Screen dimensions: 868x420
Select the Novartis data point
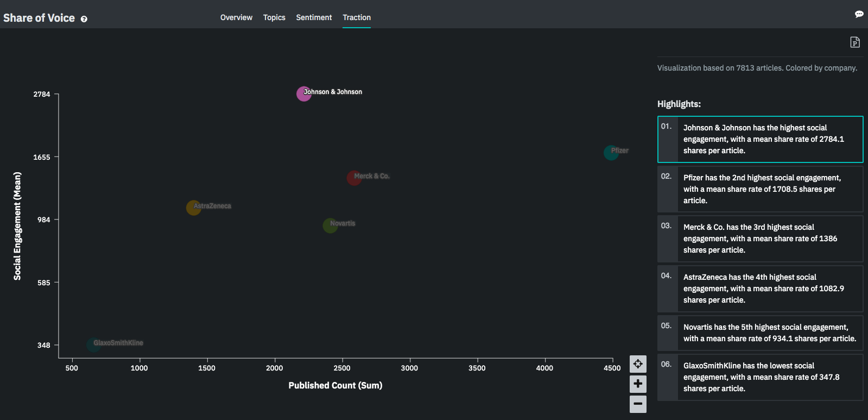tap(330, 225)
